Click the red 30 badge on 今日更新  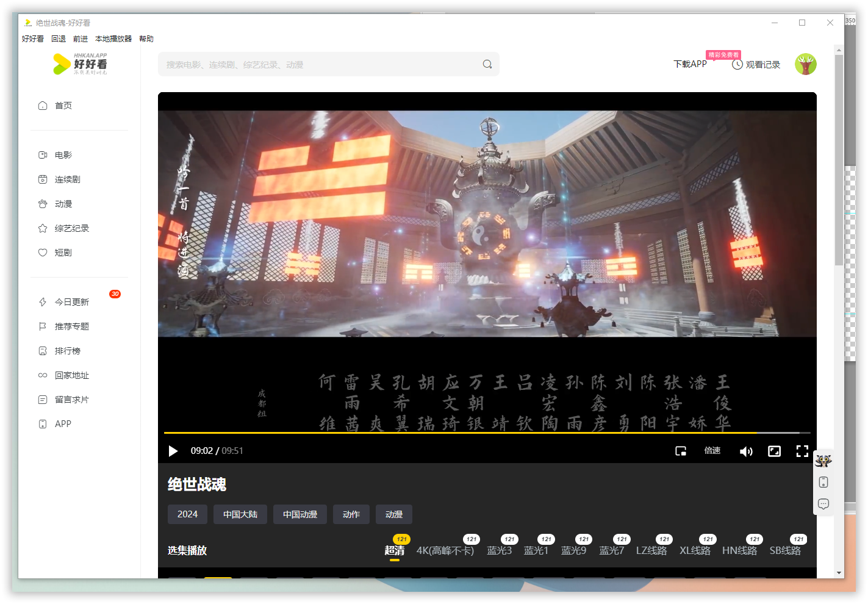115,294
